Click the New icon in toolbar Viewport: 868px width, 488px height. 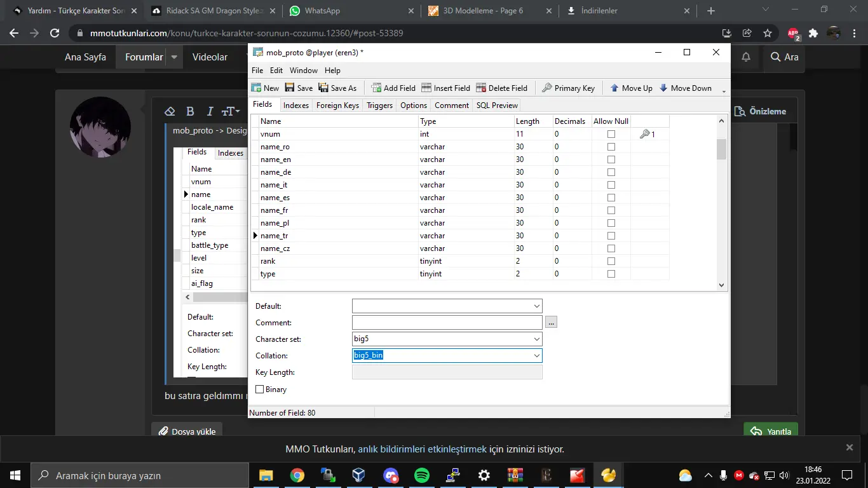pos(257,88)
